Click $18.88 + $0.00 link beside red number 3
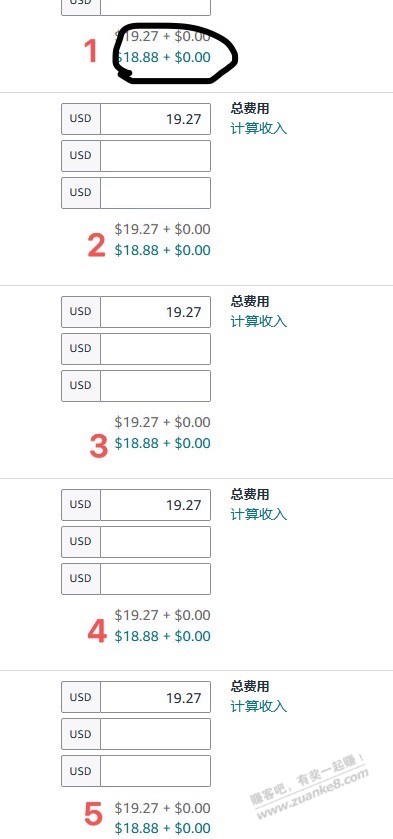 click(x=163, y=443)
